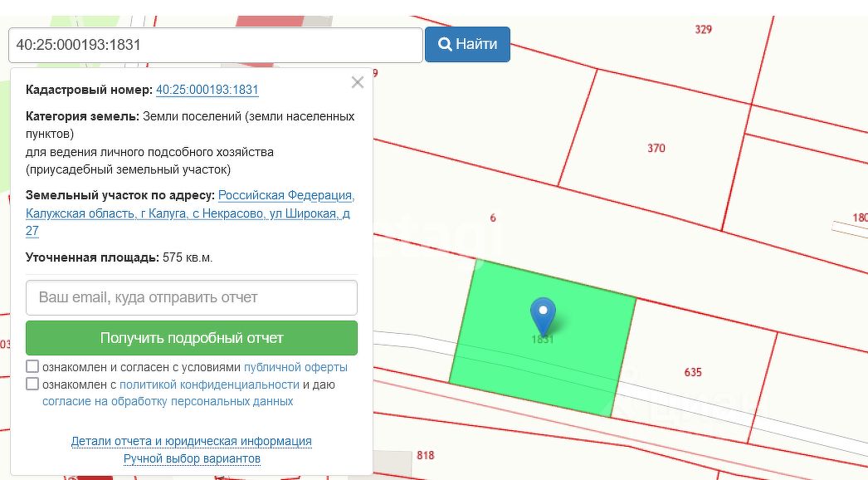Tick the privacy policy consent checkbox

32,384
